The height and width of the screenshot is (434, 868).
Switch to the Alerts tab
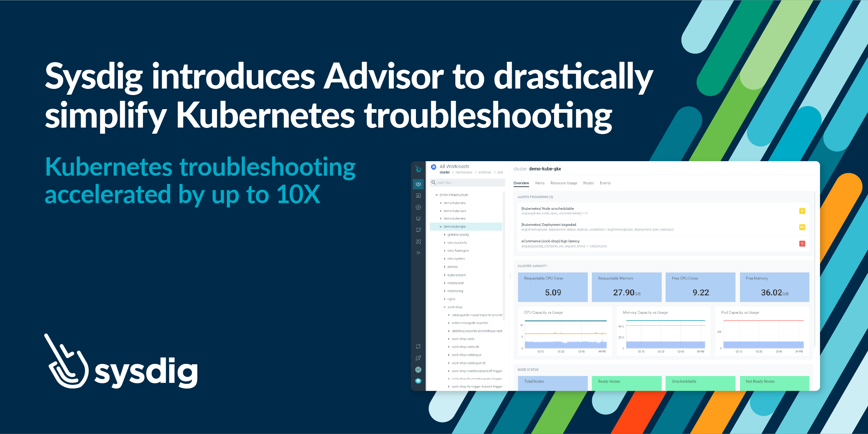coord(540,183)
